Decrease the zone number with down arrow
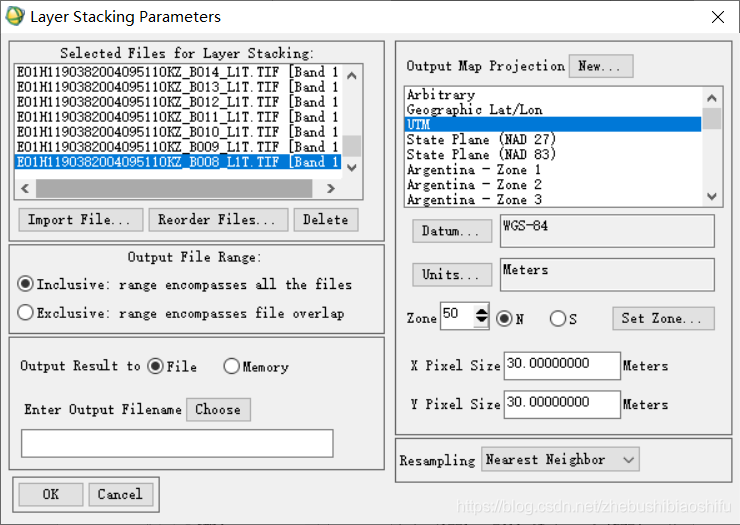740x525 pixels. (481, 321)
